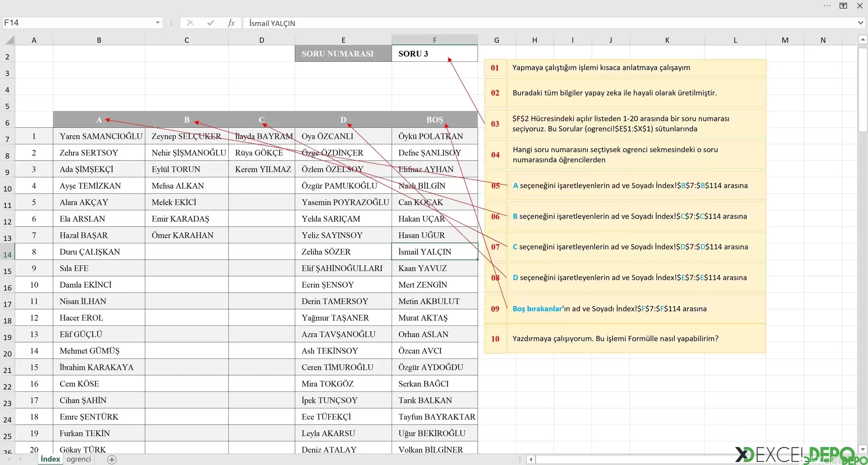Viewport: 868px width, 465px height.
Task: Click the next sheet navigation arrow
Action: coord(20,459)
